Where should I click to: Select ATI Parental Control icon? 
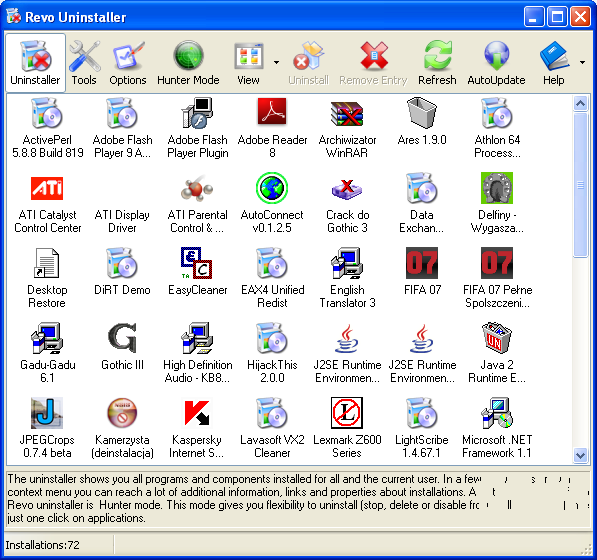[x=197, y=188]
